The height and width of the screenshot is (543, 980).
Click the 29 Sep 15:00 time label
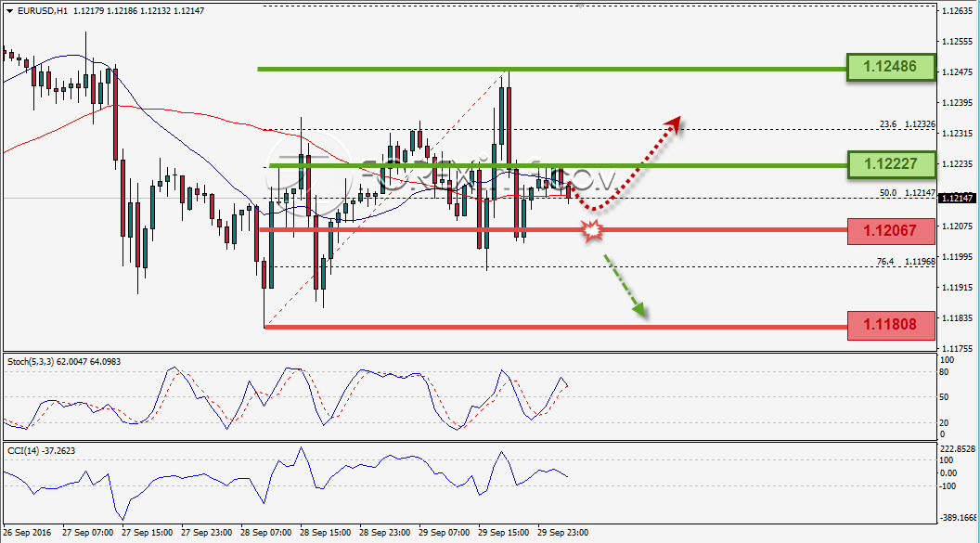click(x=503, y=533)
